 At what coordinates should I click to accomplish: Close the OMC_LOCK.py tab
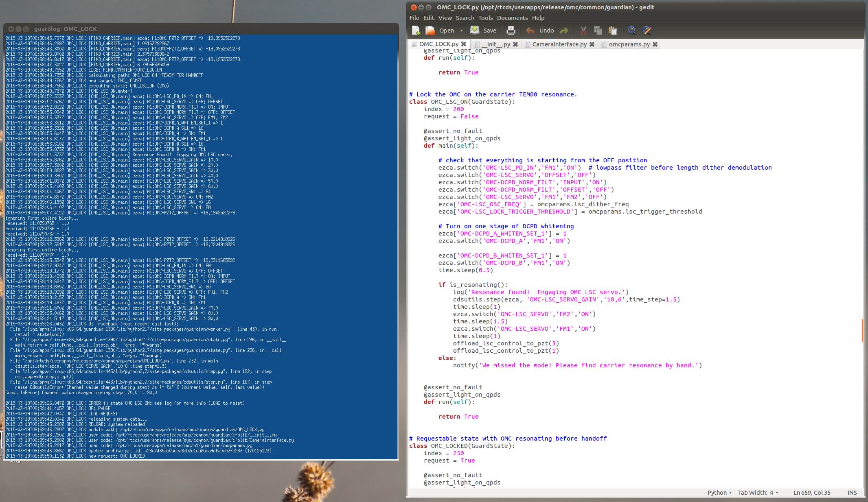(464, 44)
